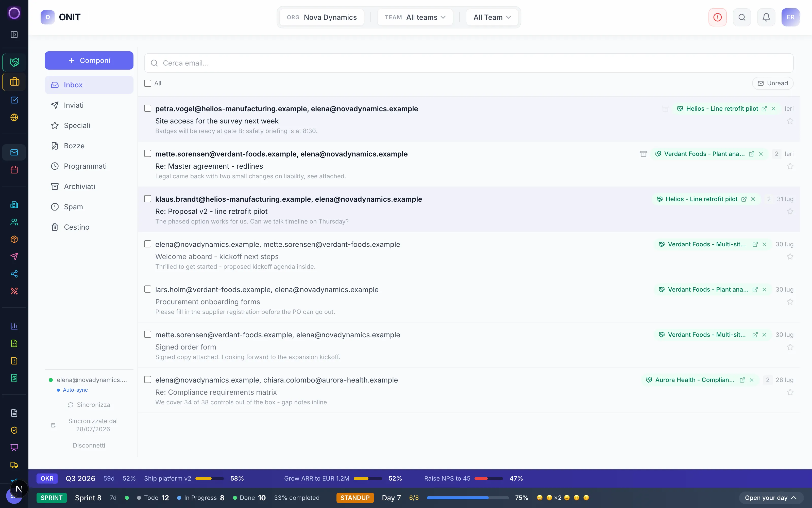The height and width of the screenshot is (508, 812).
Task: Click the red alert icon in header
Action: [717, 17]
